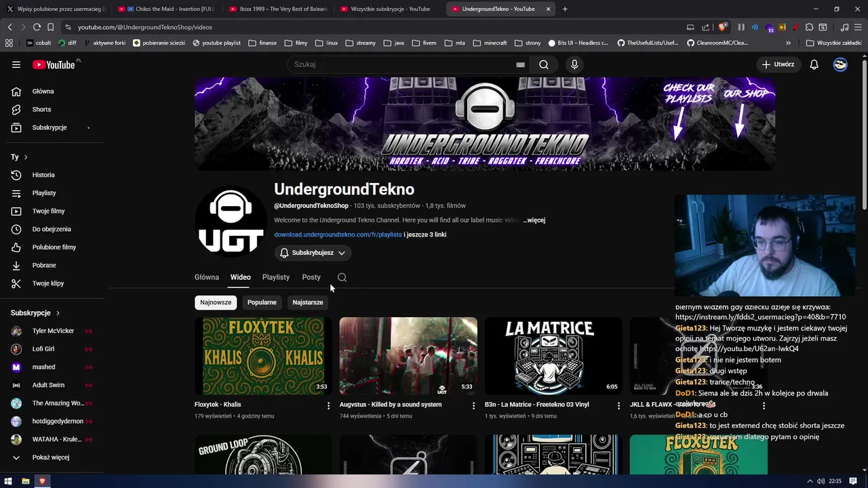Open more options for Augvstus video
Image resolution: width=868 pixels, height=488 pixels.
(473, 405)
